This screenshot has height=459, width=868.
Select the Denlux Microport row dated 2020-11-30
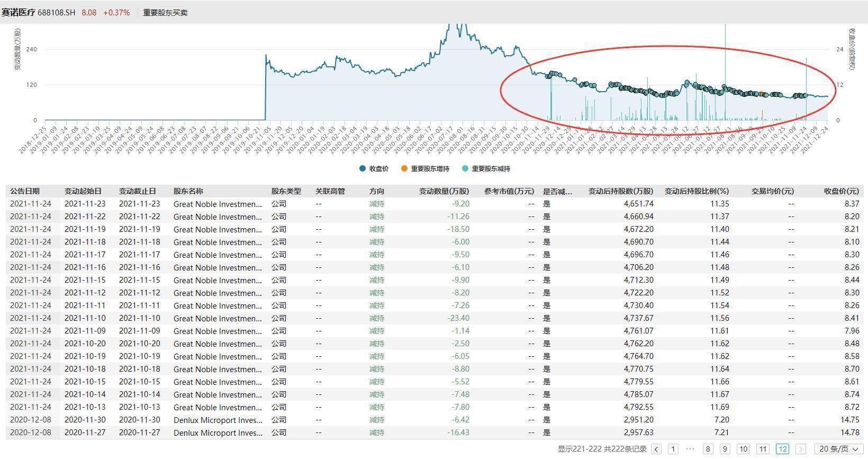[218, 420]
